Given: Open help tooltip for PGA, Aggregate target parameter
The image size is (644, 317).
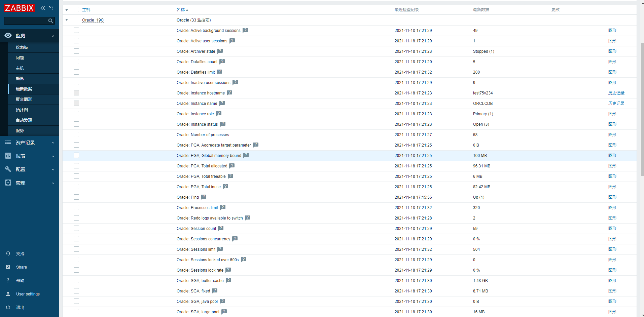Looking at the screenshot, I should (256, 145).
